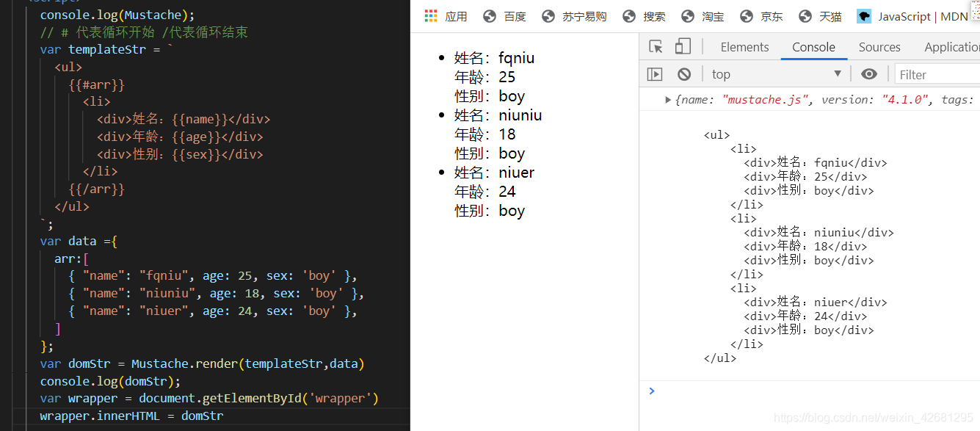Switch to the Sources tab

[x=879, y=47]
